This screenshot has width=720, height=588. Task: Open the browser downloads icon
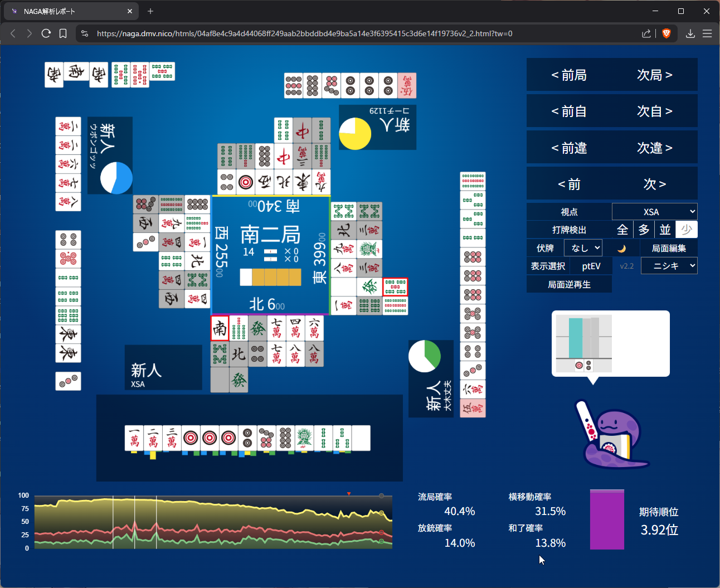pos(690,33)
